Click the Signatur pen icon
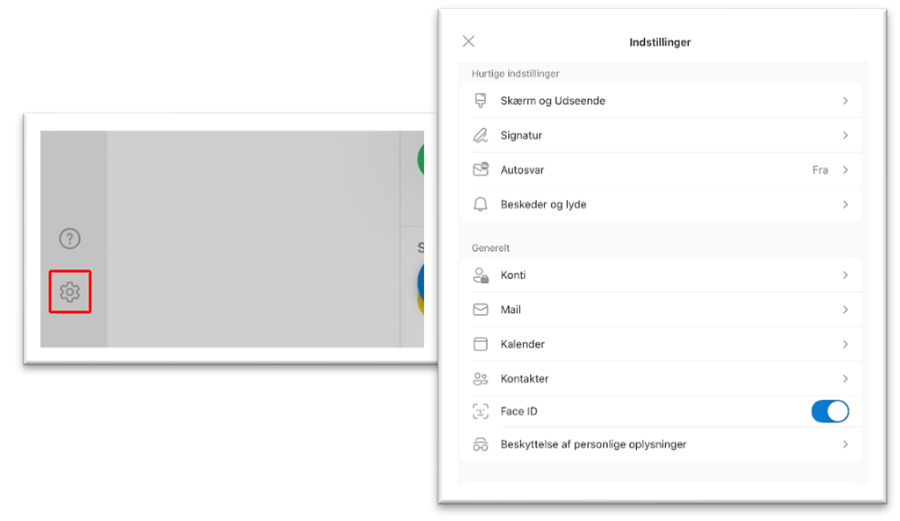Viewport: 900px width, 521px height. point(481,135)
